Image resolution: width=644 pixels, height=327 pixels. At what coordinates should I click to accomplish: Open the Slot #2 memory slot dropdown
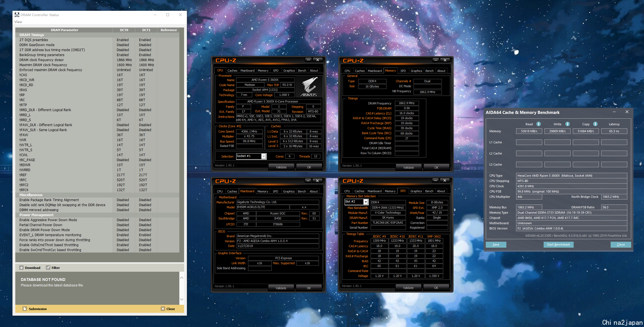pyautogui.click(x=366, y=202)
